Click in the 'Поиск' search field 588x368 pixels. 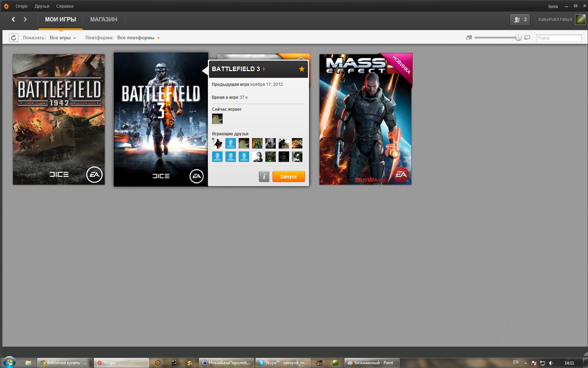[559, 38]
